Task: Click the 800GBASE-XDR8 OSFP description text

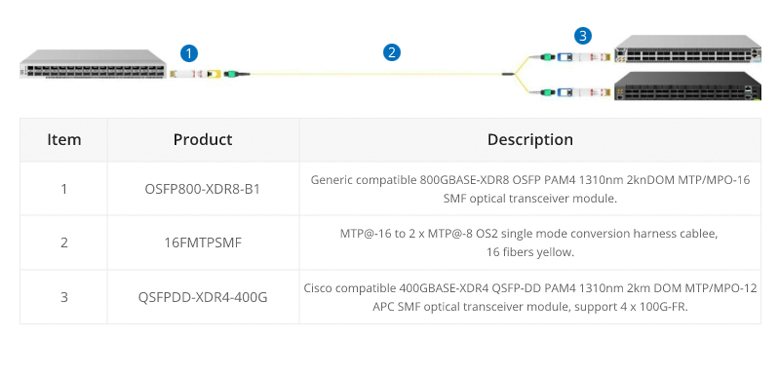Action: pos(530,189)
